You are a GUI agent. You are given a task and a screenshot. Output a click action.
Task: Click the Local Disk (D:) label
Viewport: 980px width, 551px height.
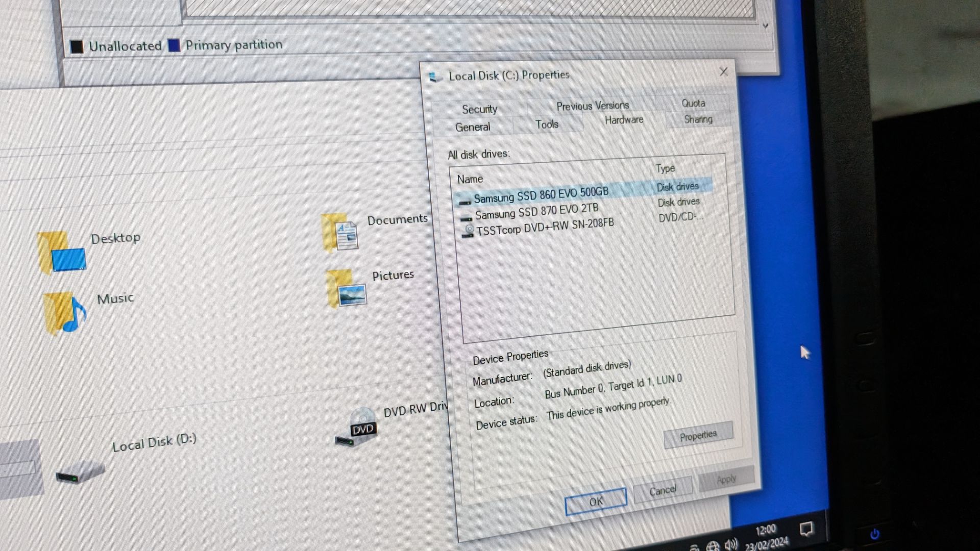tap(154, 442)
